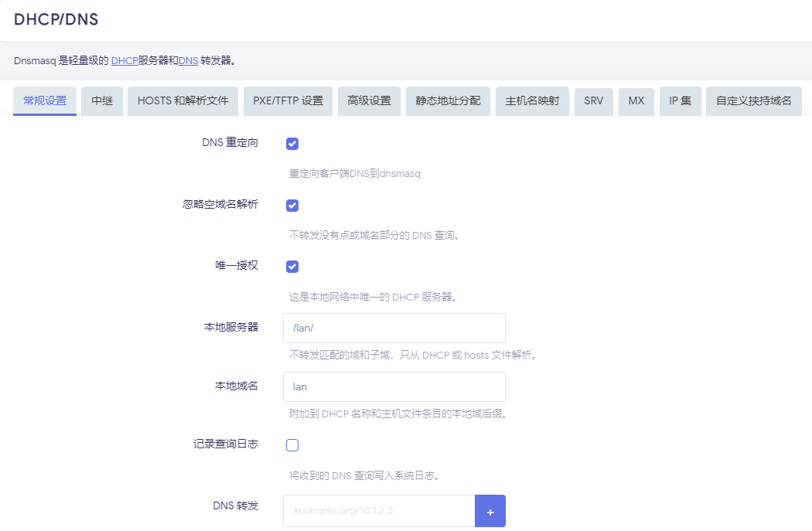The width and height of the screenshot is (812, 531).
Task: Switch to the 主机名映射 tab
Action: coord(532,101)
